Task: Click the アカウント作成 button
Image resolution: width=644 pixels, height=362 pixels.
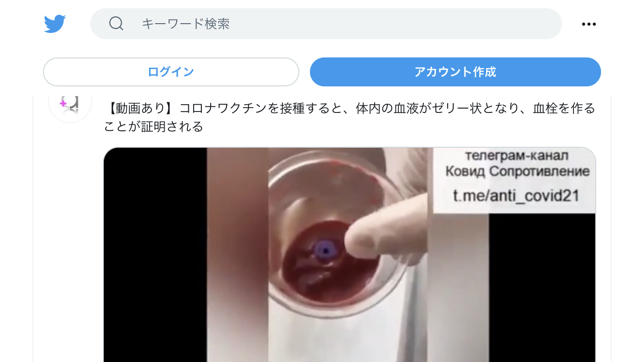Action: click(455, 72)
